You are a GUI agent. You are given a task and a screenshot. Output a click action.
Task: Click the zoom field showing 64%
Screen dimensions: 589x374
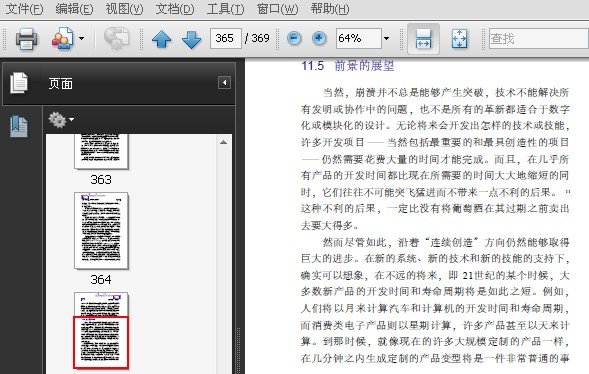[x=359, y=38]
